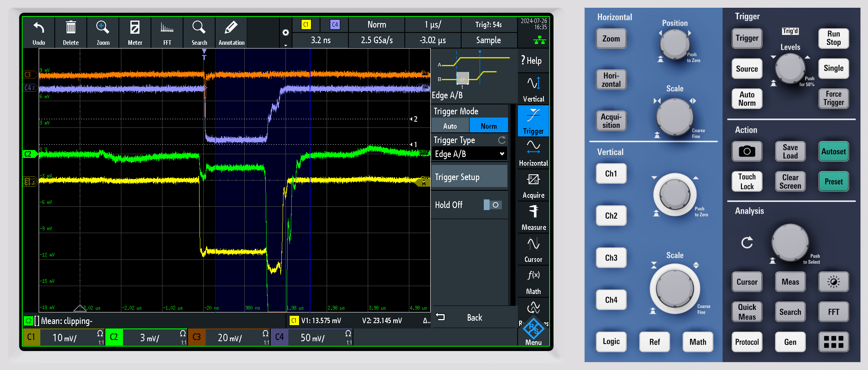Switch trigger mode to Norm
Image resolution: width=868 pixels, height=370 pixels.
click(x=489, y=126)
